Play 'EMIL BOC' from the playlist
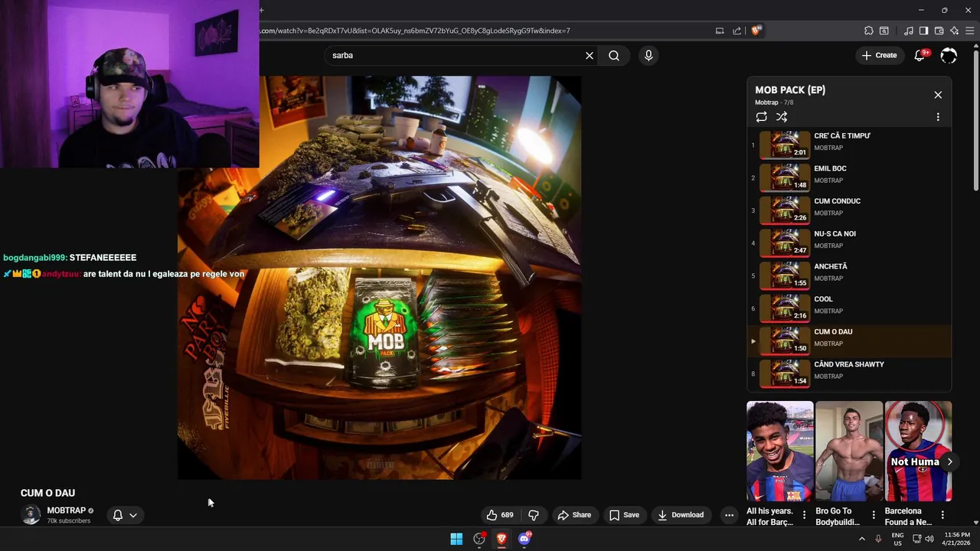This screenshot has height=551, width=980. click(849, 178)
